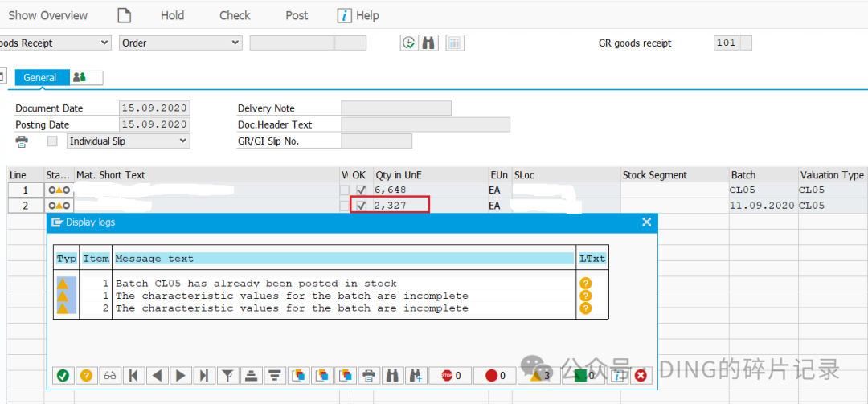
Task: Click the third colored-squares layout icon
Action: pos(345,376)
